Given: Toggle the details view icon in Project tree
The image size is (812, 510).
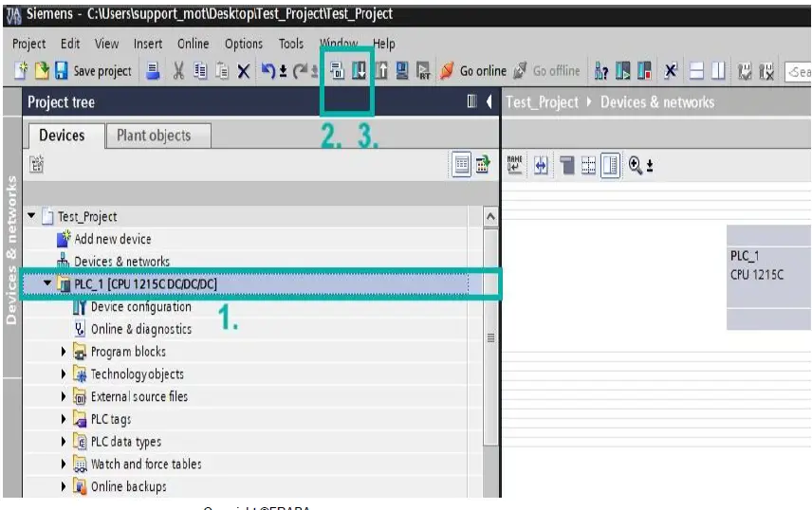Looking at the screenshot, I should coord(461,165).
